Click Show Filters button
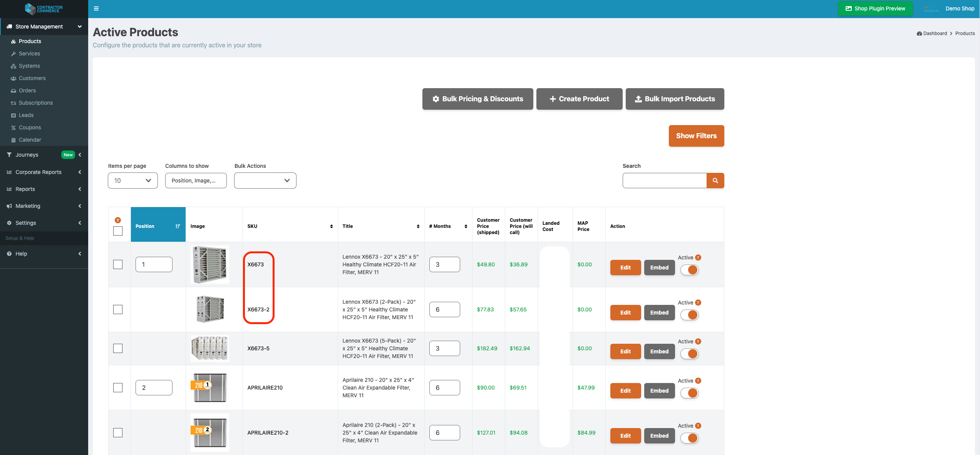 pos(696,136)
